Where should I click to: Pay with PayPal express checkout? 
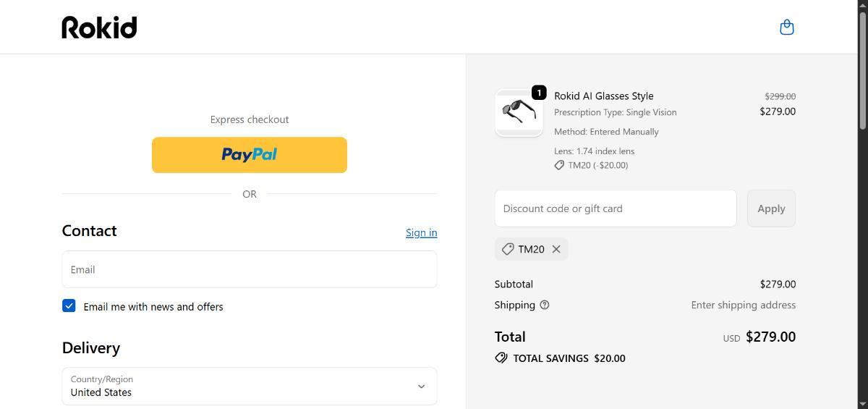(250, 155)
